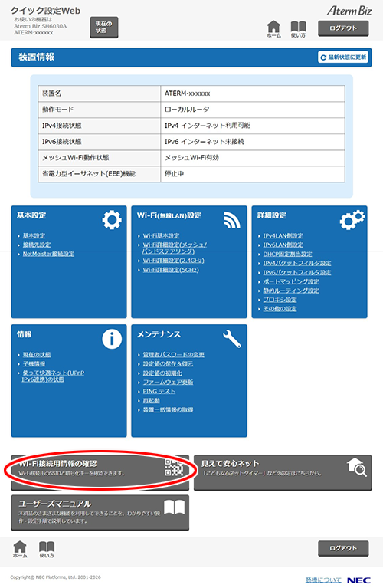Click 停止中 EEE status value

[x=174, y=173]
